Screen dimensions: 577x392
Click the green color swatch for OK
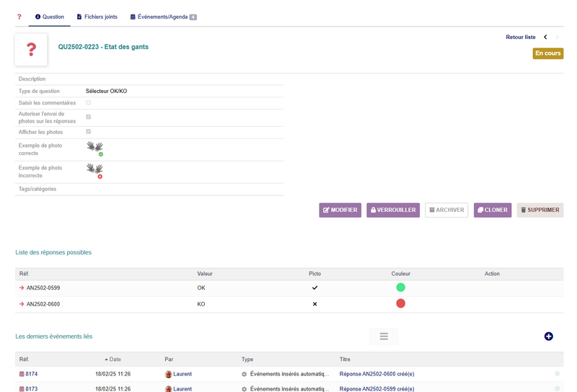400,288
